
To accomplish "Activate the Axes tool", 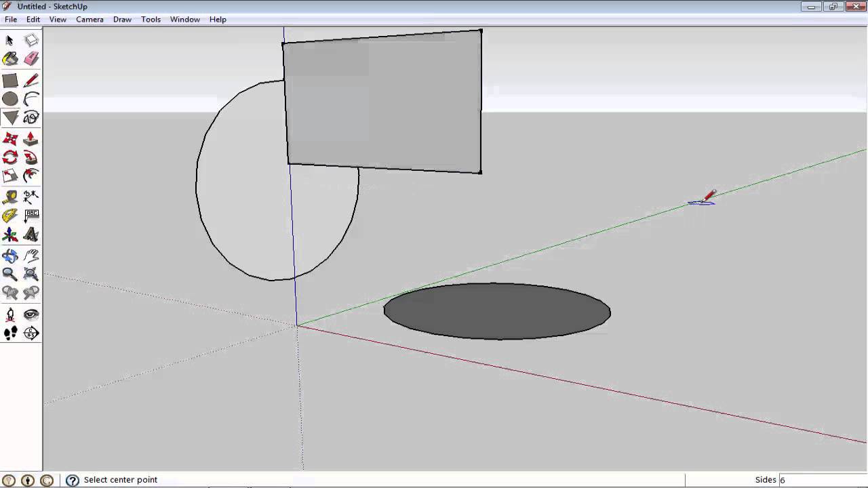I will tap(10, 235).
